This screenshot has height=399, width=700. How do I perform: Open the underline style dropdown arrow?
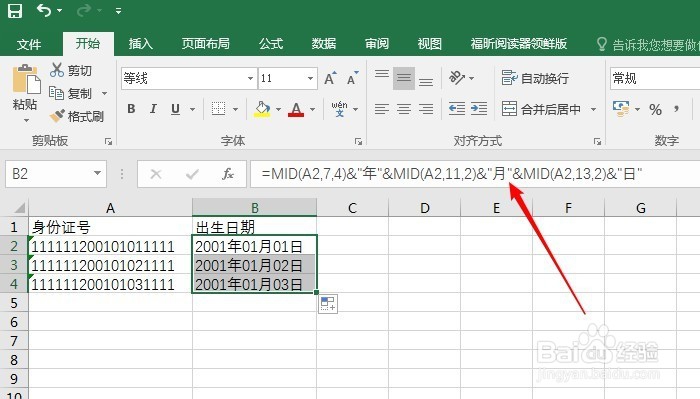[x=192, y=109]
